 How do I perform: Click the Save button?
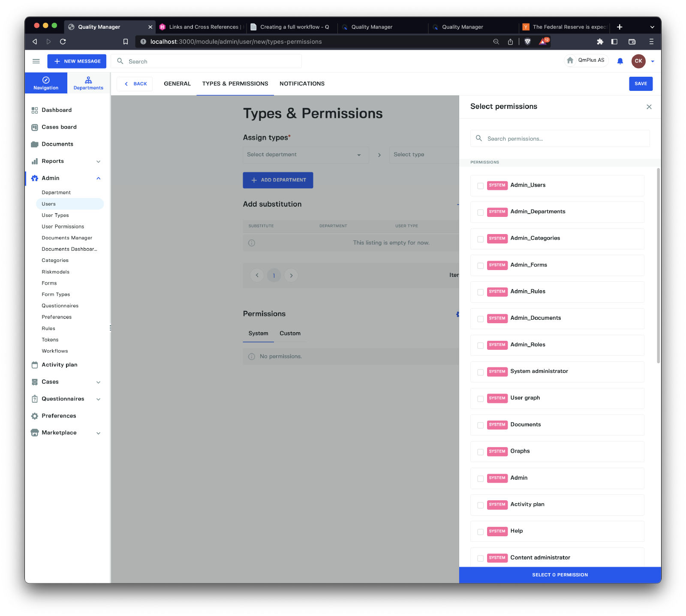point(641,84)
